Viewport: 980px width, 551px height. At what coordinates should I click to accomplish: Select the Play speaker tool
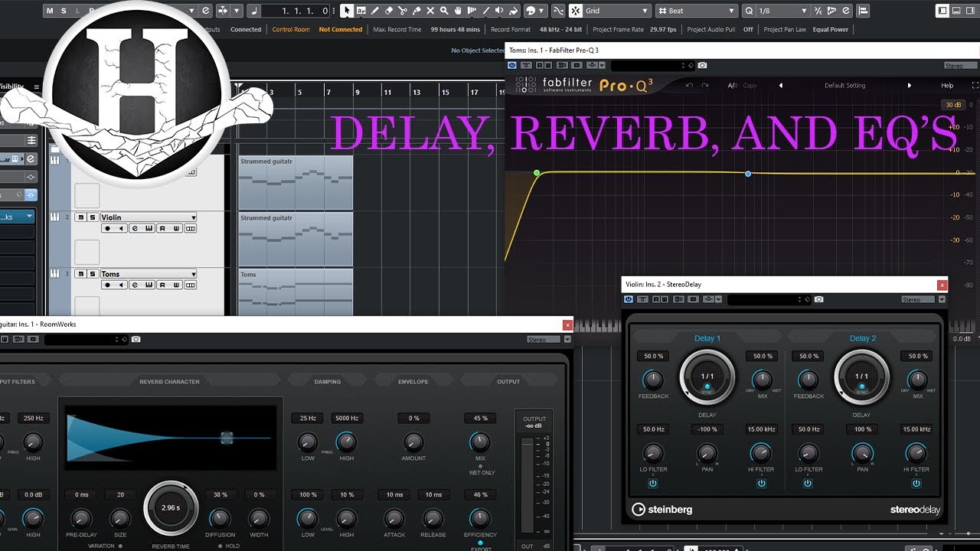(499, 11)
